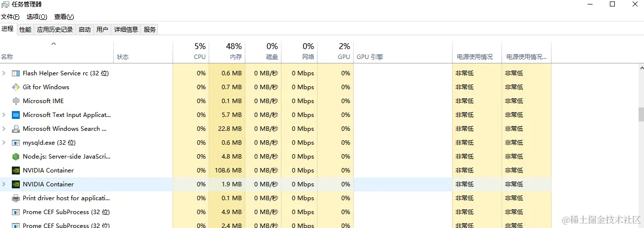644x228 pixels.
Task: Open the 选项(O) menu
Action: [x=37, y=17]
